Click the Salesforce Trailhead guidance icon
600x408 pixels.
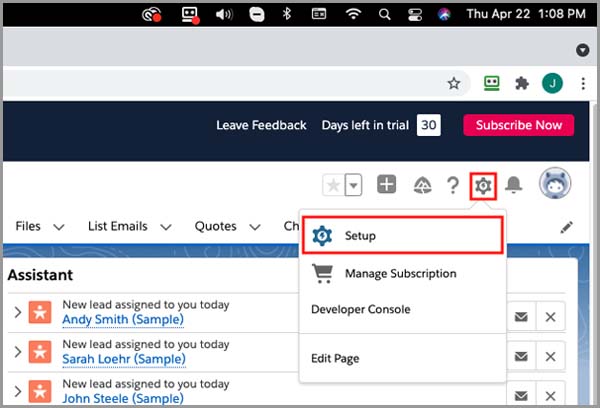(422, 185)
